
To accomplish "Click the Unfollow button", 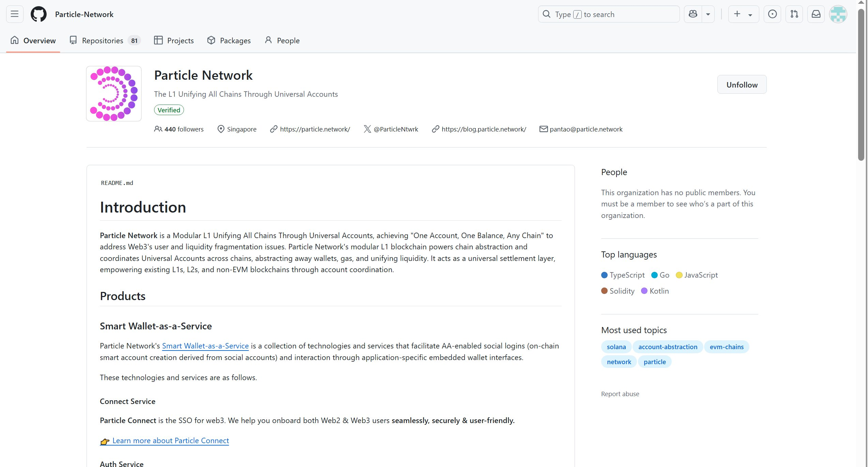I will [742, 84].
